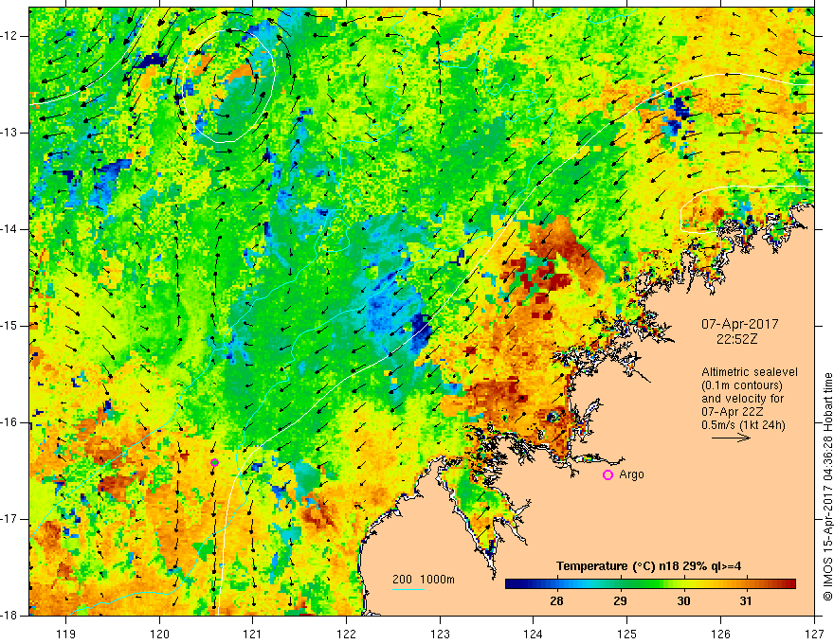Click the '0.5m/s (1kt 24h)' scale text
Image resolution: width=834 pixels, height=644 pixels.
pos(743,424)
